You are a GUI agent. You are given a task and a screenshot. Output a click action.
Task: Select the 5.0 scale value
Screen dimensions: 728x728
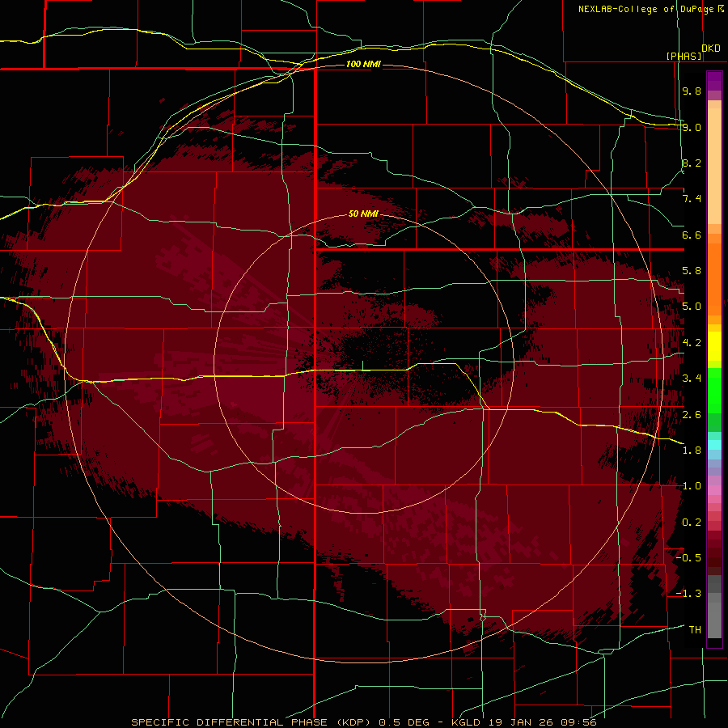coord(692,307)
